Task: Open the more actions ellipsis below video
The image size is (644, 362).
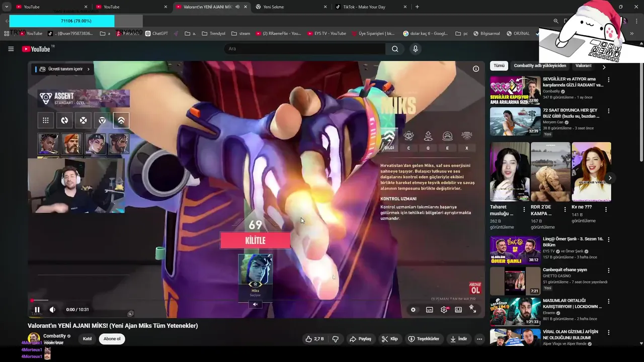Action: pos(479,339)
